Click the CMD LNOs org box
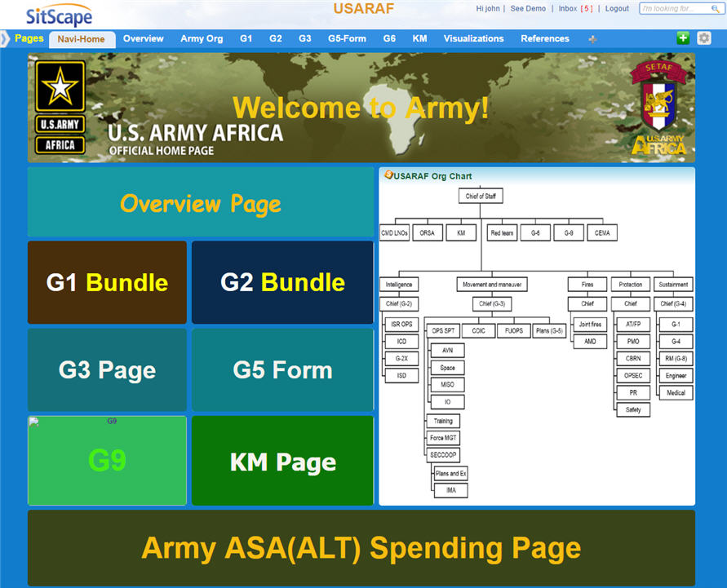The height and width of the screenshot is (588, 727). click(x=394, y=233)
